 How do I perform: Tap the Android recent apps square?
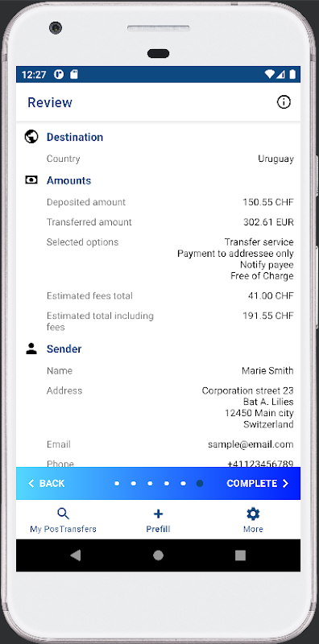[x=240, y=555]
